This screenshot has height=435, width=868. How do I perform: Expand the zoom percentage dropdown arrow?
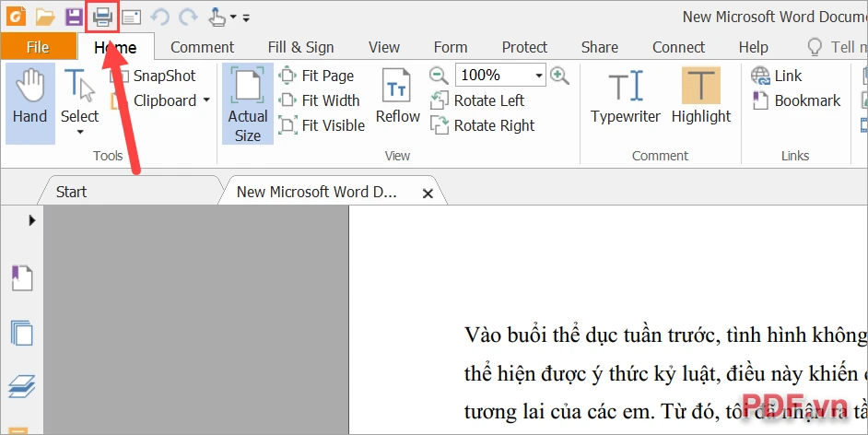[539, 76]
